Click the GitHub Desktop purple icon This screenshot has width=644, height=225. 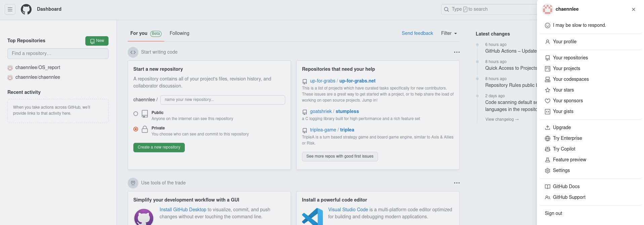144,217
